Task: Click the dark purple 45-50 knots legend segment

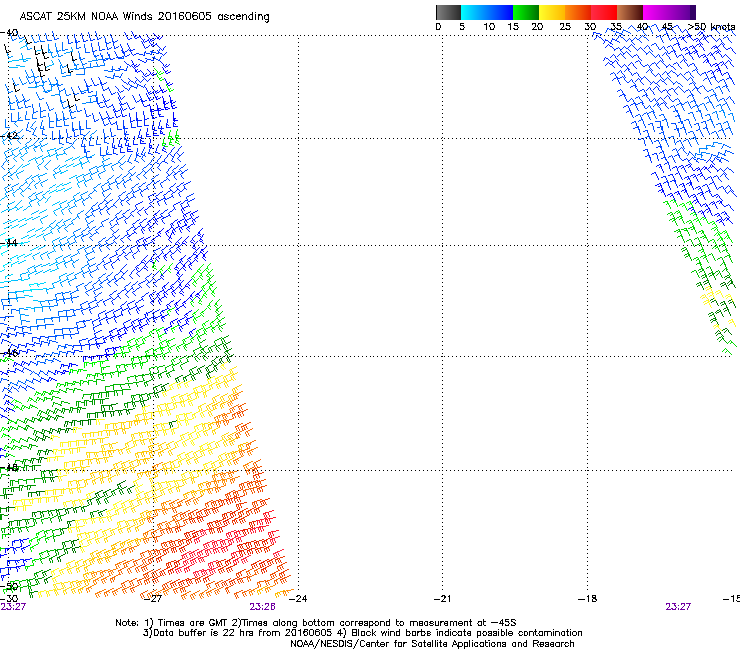Action: pyautogui.click(x=682, y=12)
